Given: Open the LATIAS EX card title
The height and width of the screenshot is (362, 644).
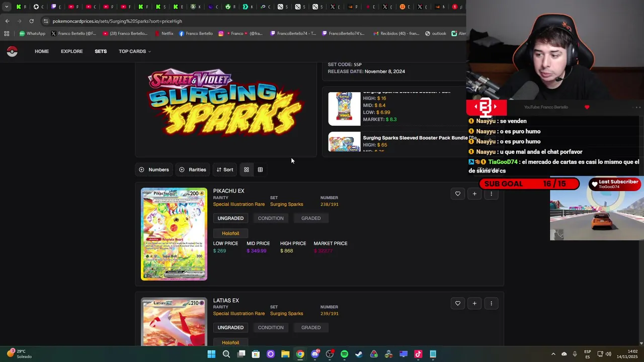Looking at the screenshot, I should [x=226, y=301].
